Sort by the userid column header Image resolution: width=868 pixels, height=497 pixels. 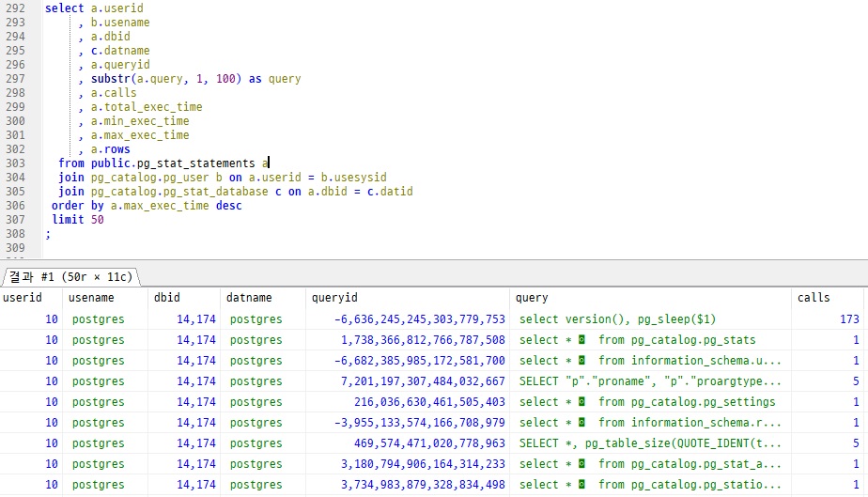31,298
